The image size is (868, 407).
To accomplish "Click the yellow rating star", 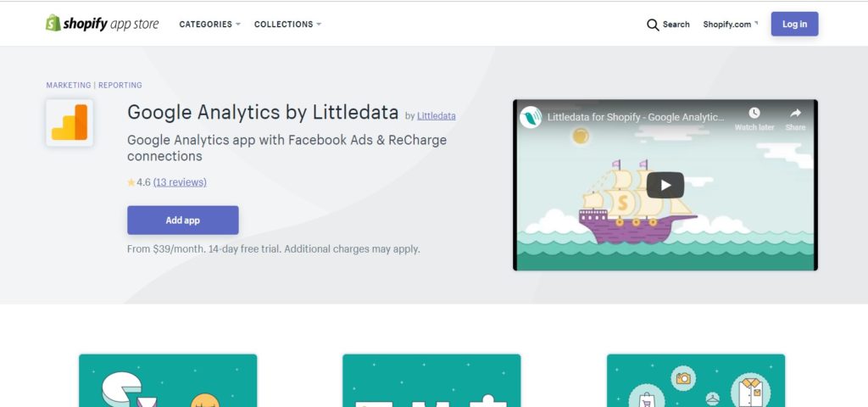I will [x=131, y=182].
